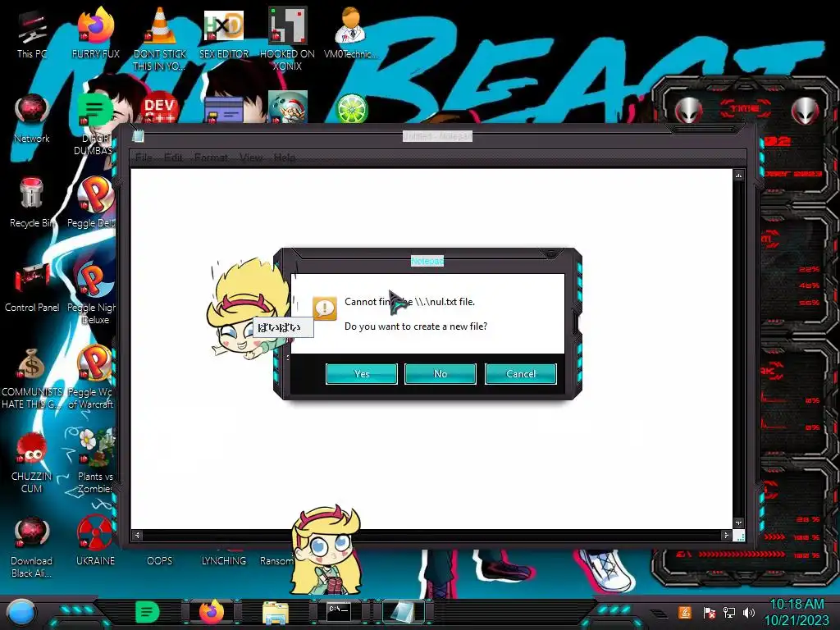Click the right alien head gadget icon
This screenshot has width=840, height=630.
(x=806, y=111)
